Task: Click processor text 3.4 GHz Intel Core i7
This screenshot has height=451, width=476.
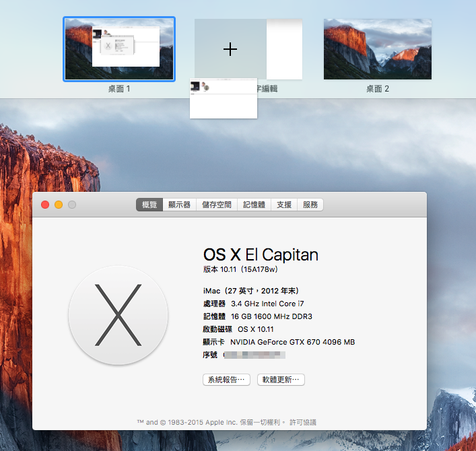Action: click(267, 304)
